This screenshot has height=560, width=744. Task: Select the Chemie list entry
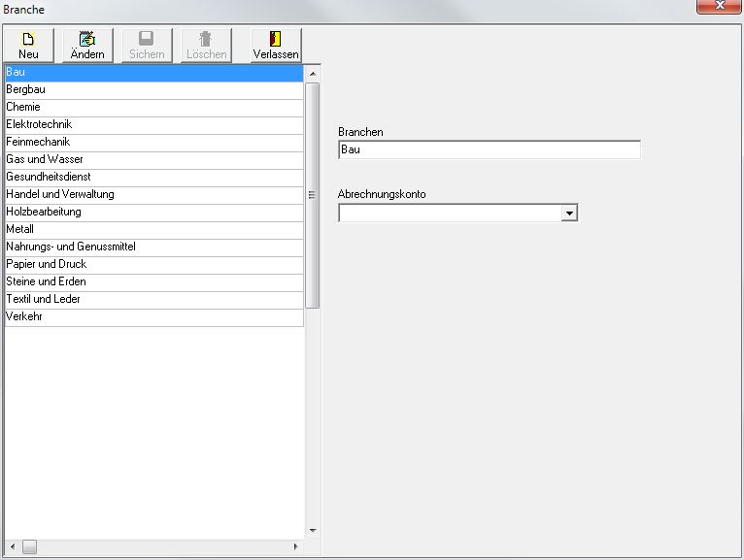tap(153, 107)
